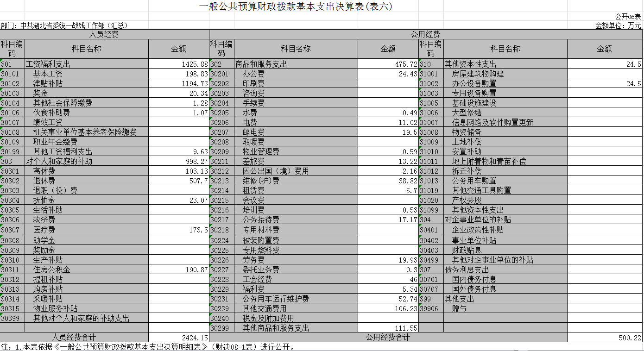Select 对个人和家庭的补助 cell

click(x=87, y=161)
